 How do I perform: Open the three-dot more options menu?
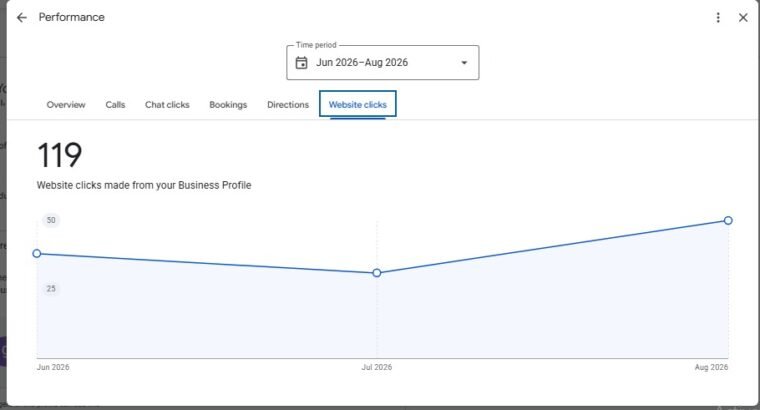718,18
